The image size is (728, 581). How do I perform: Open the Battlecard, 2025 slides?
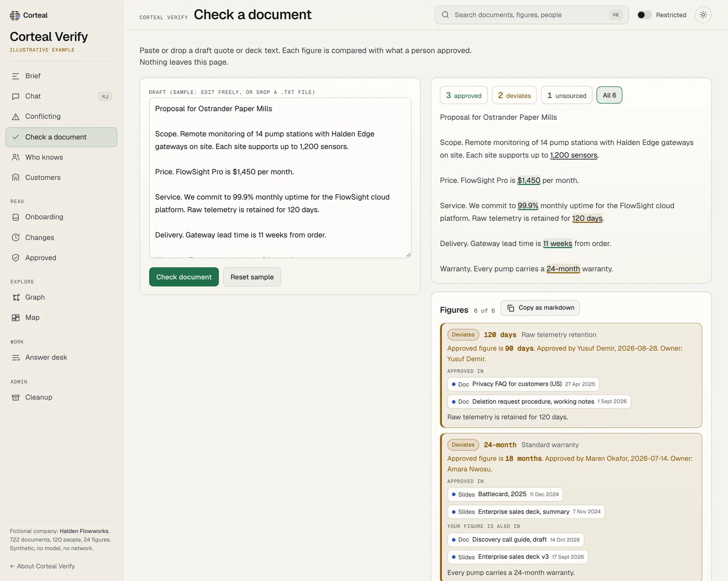[x=505, y=494]
